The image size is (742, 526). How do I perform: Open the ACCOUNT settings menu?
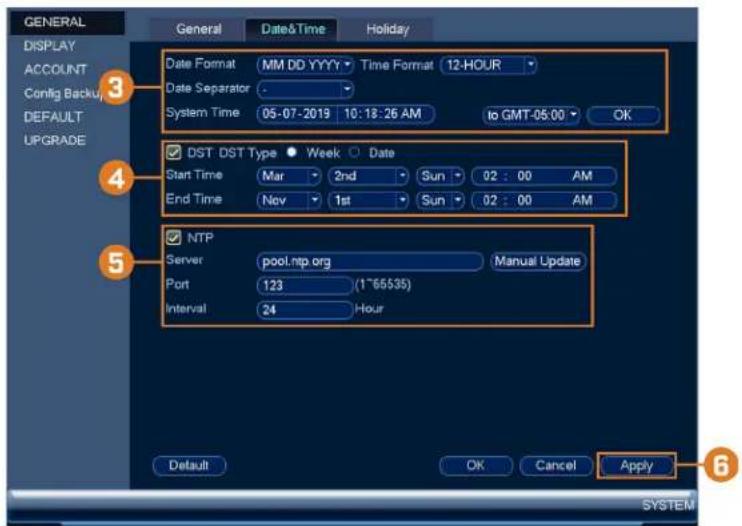(55, 70)
